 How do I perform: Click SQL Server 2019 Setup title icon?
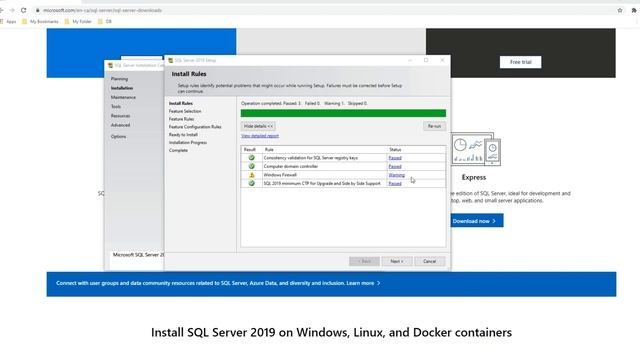(x=171, y=60)
